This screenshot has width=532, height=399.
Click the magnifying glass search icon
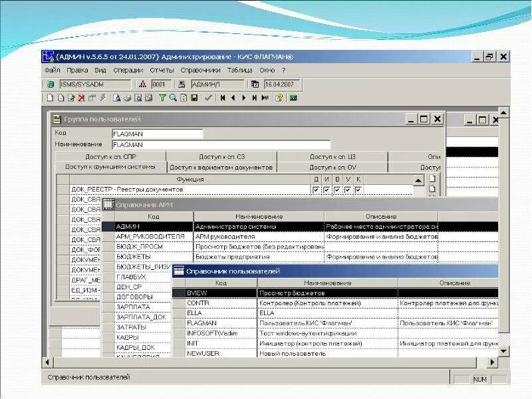173,98
